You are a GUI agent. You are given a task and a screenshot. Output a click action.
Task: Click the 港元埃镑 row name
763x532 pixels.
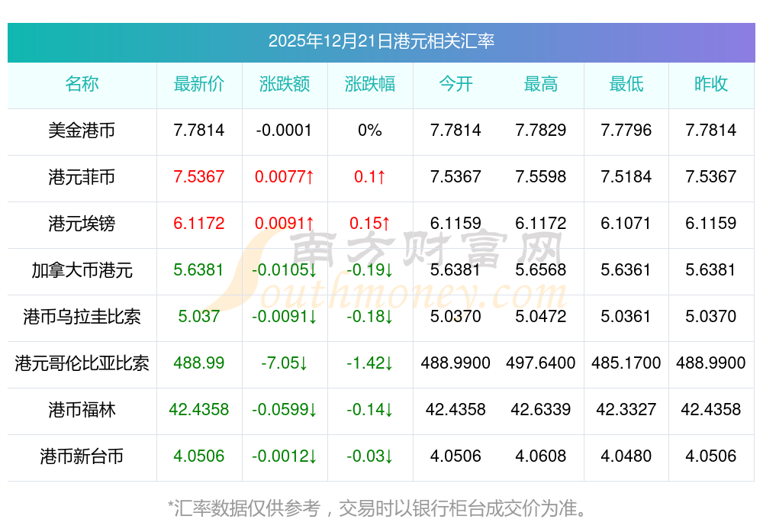point(82,224)
